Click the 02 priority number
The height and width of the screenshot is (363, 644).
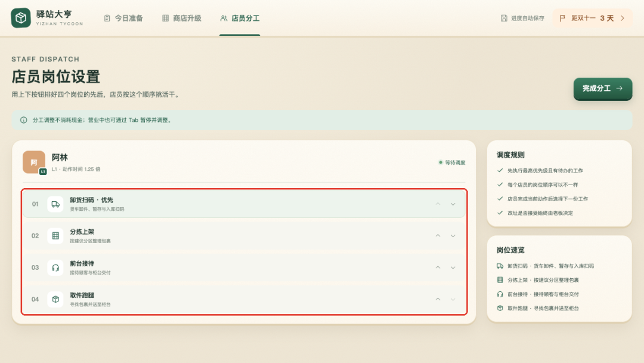[x=35, y=236]
